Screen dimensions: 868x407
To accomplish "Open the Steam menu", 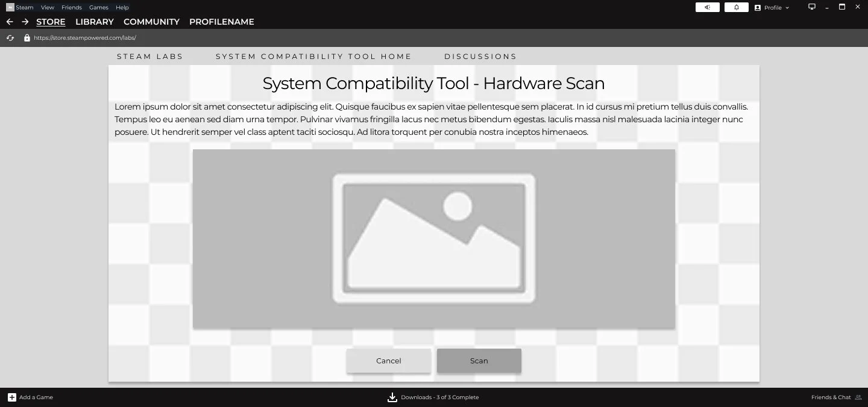I will [25, 7].
